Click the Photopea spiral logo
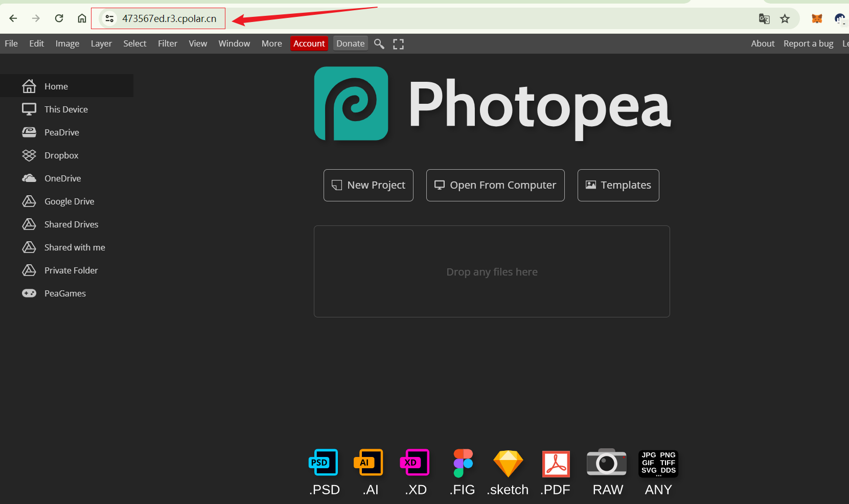849x504 pixels. click(x=351, y=104)
